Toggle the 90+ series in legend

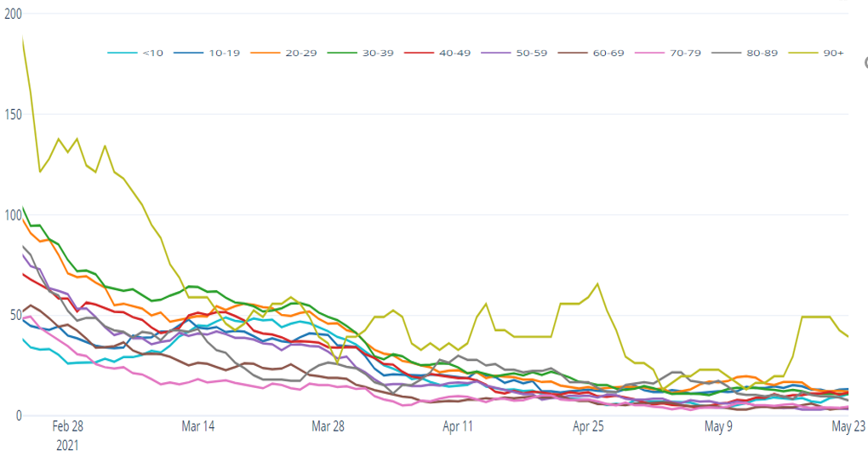pyautogui.click(x=824, y=53)
